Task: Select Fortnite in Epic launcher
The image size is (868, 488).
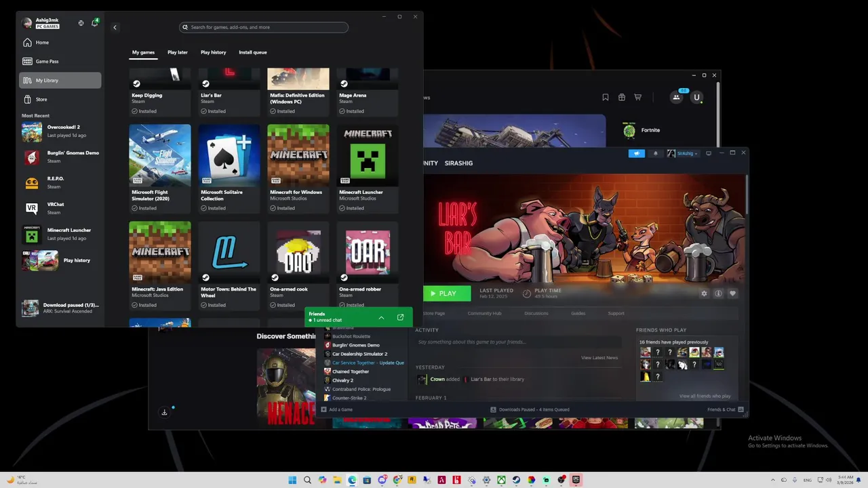Action: tap(642, 130)
